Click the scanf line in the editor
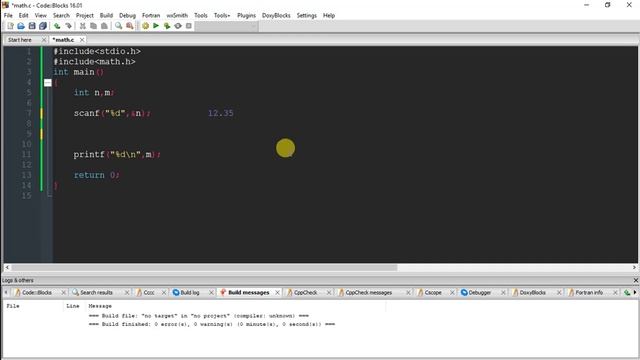 pos(112,113)
